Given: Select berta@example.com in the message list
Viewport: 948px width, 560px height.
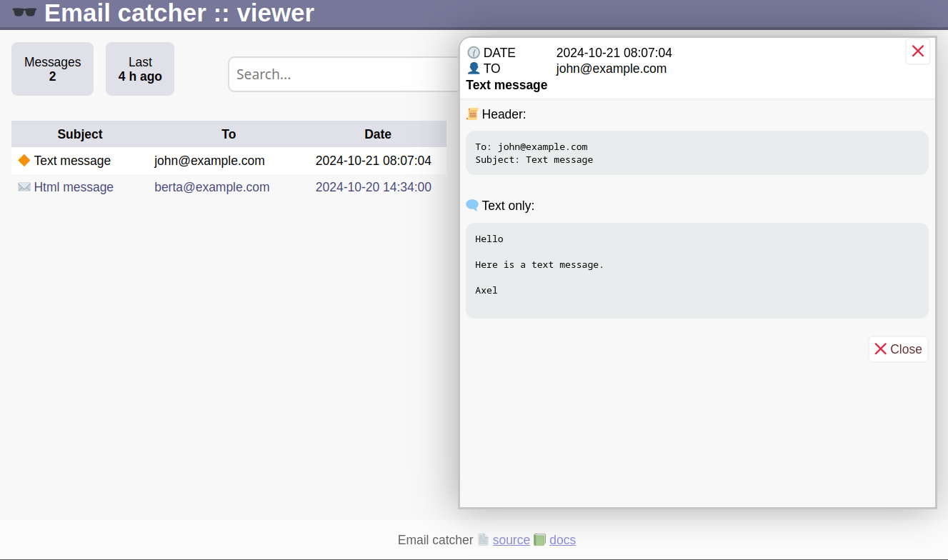Looking at the screenshot, I should coord(212,187).
